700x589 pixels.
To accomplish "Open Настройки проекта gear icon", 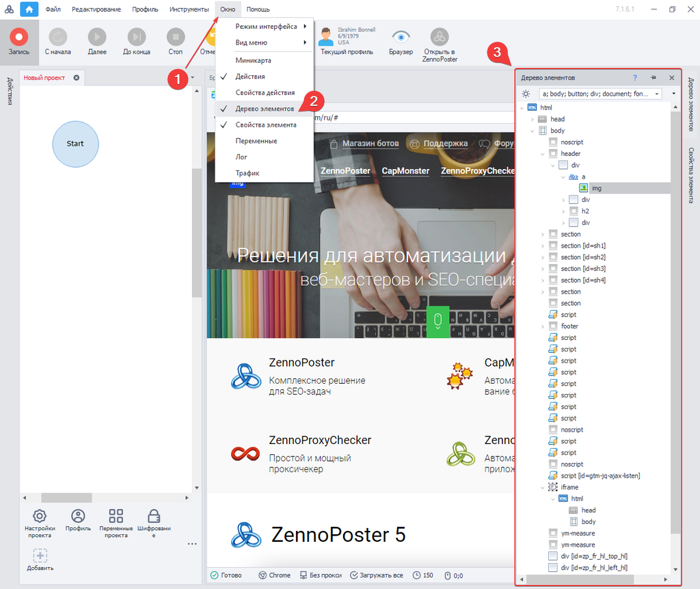I will click(x=40, y=516).
